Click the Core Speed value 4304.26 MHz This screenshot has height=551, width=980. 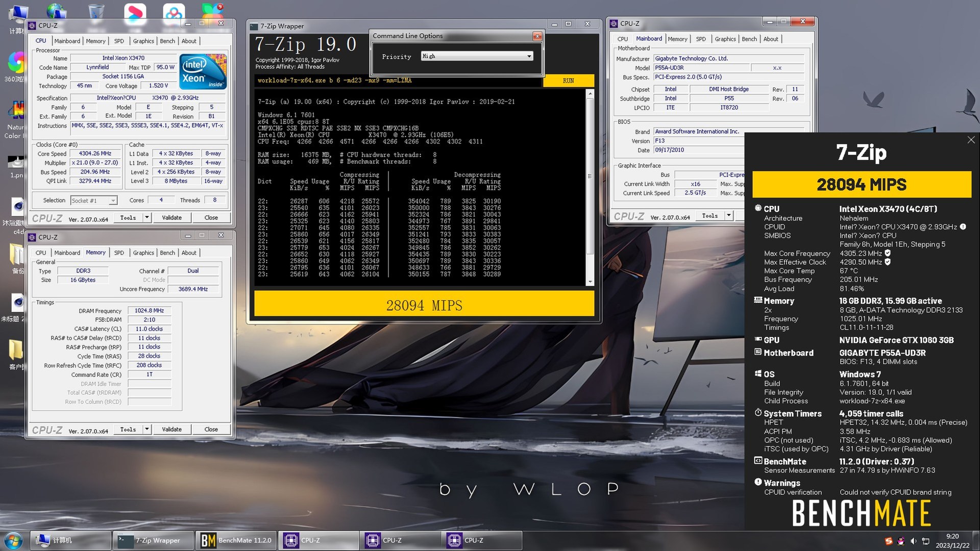95,154
